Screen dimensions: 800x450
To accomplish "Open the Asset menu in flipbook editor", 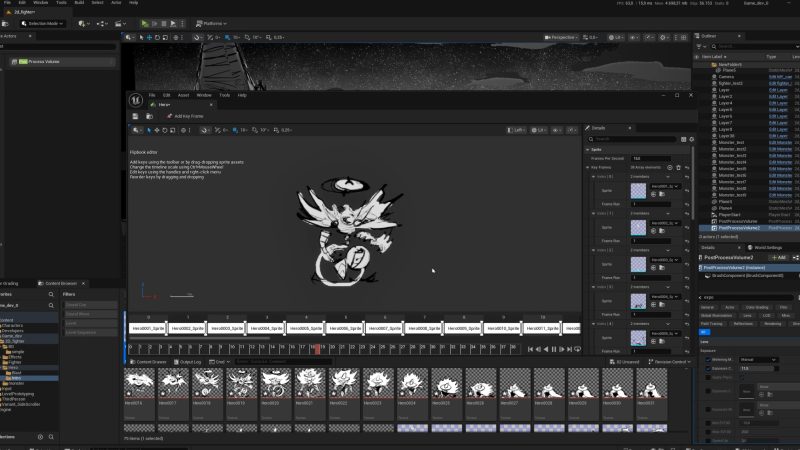I will coord(182,95).
